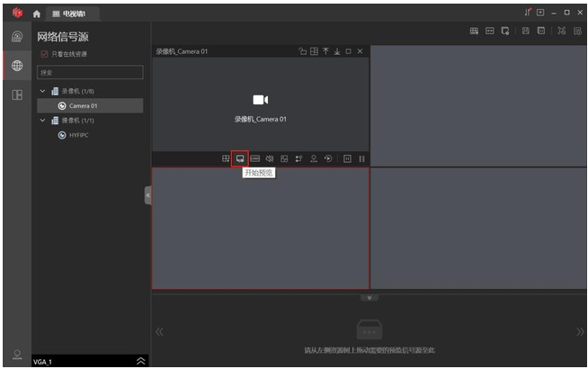
Task: Click the playback history icon in window toolbar
Action: (x=328, y=158)
